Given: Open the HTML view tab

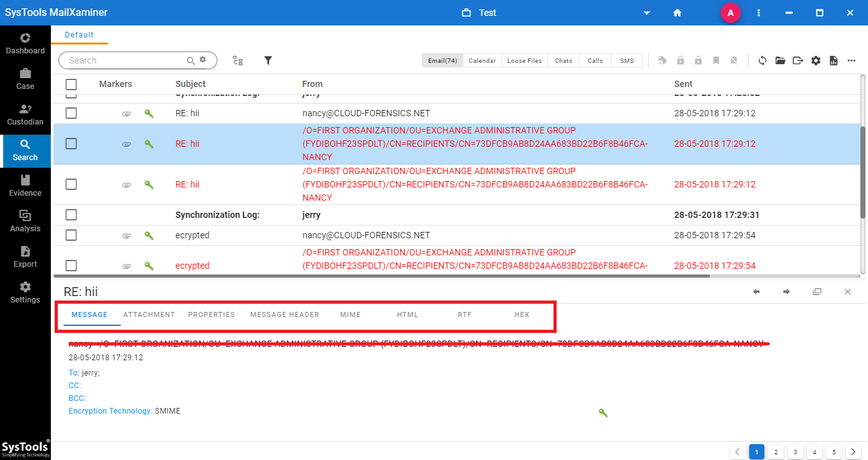Looking at the screenshot, I should 408,315.
